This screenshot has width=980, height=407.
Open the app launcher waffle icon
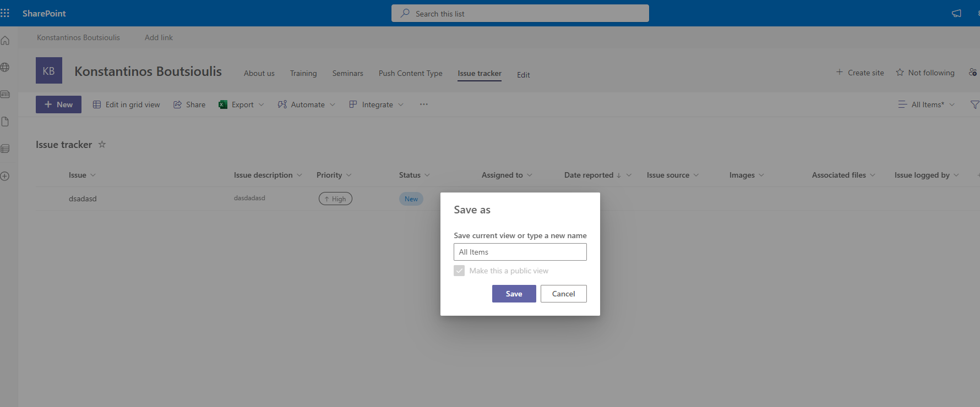(x=5, y=13)
